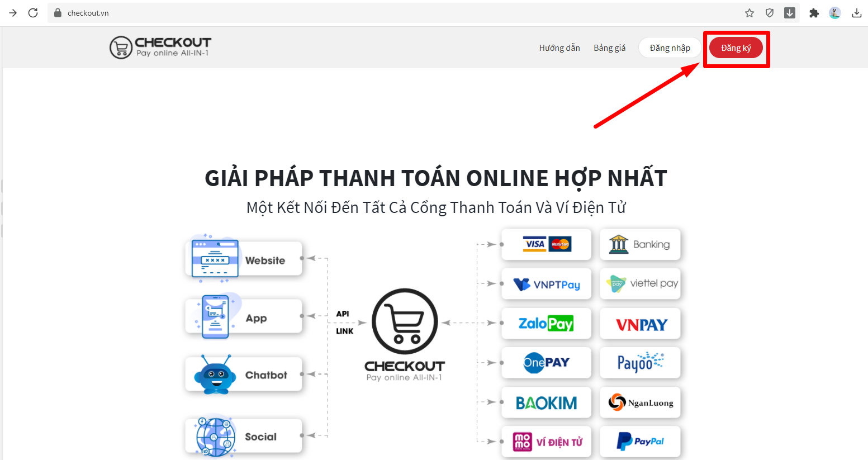Click the central Checkout cart logo
Screen dimensions: 868x460
click(405, 334)
